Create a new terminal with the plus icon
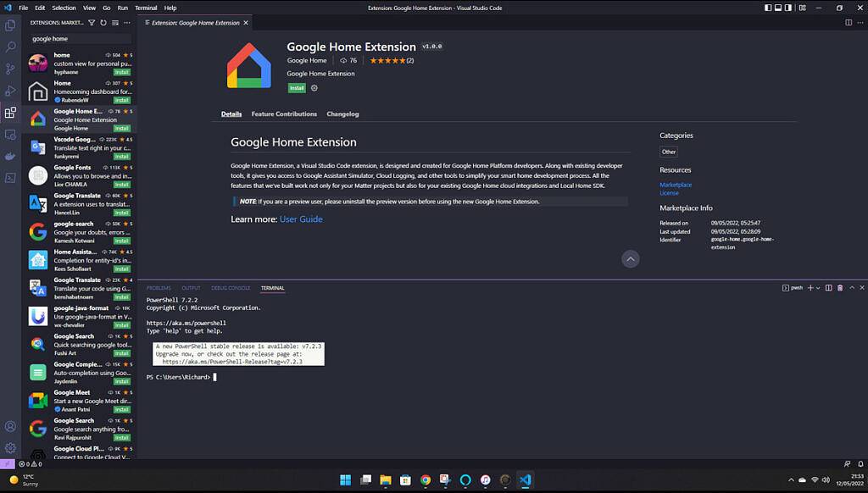868x493 pixels. click(810, 288)
